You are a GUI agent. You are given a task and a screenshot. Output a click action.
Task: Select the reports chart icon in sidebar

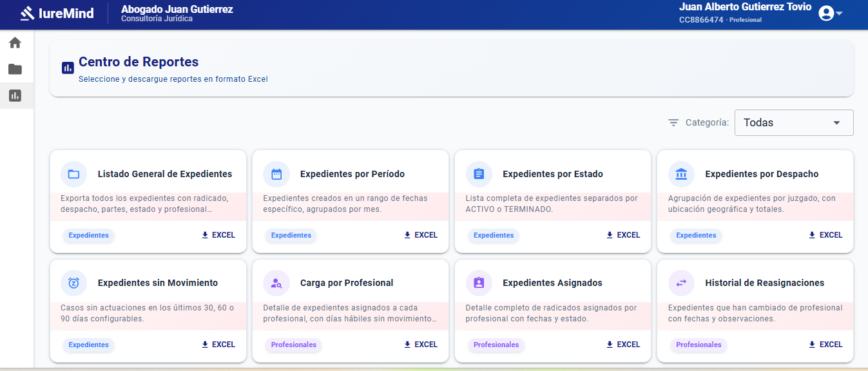(x=15, y=95)
